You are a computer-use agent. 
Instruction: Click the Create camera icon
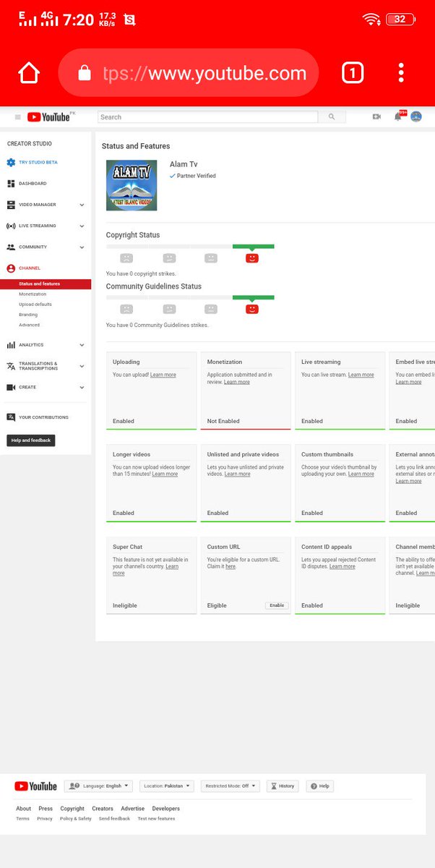tap(11, 387)
